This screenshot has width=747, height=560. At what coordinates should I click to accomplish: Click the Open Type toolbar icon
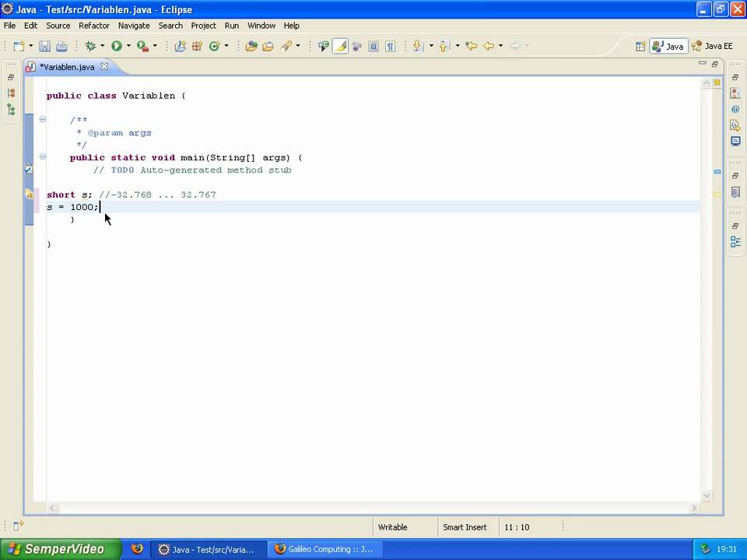pos(251,46)
